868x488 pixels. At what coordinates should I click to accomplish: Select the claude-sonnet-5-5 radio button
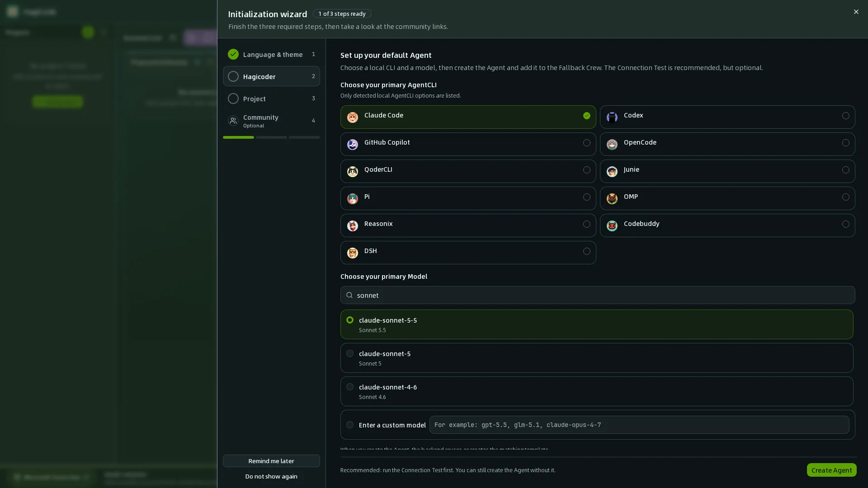tap(349, 320)
